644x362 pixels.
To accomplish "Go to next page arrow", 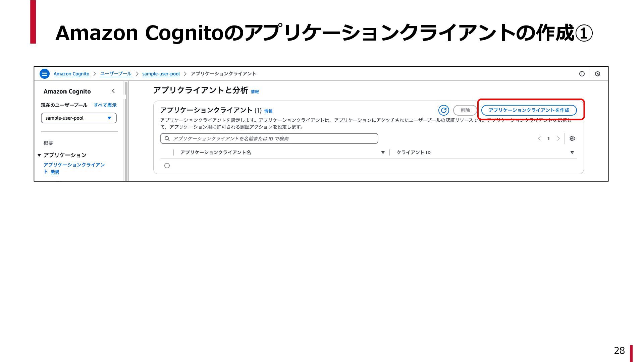I will [558, 138].
